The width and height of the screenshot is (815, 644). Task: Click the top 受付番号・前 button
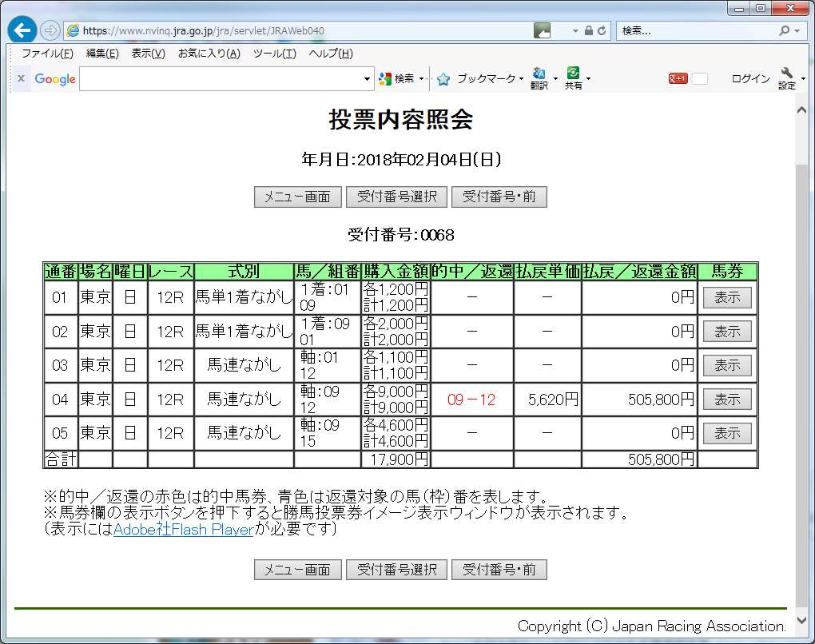tap(499, 197)
